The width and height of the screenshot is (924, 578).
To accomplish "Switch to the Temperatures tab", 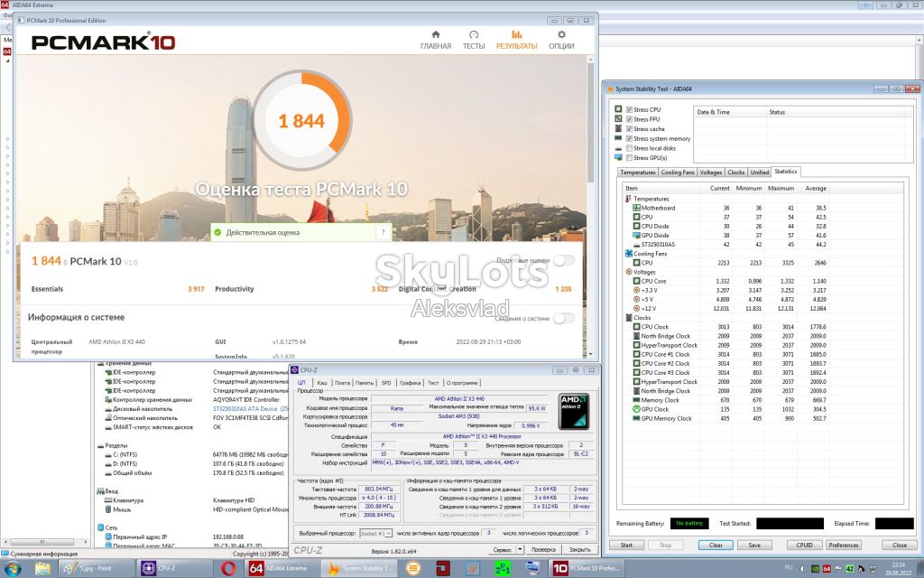I will click(638, 172).
